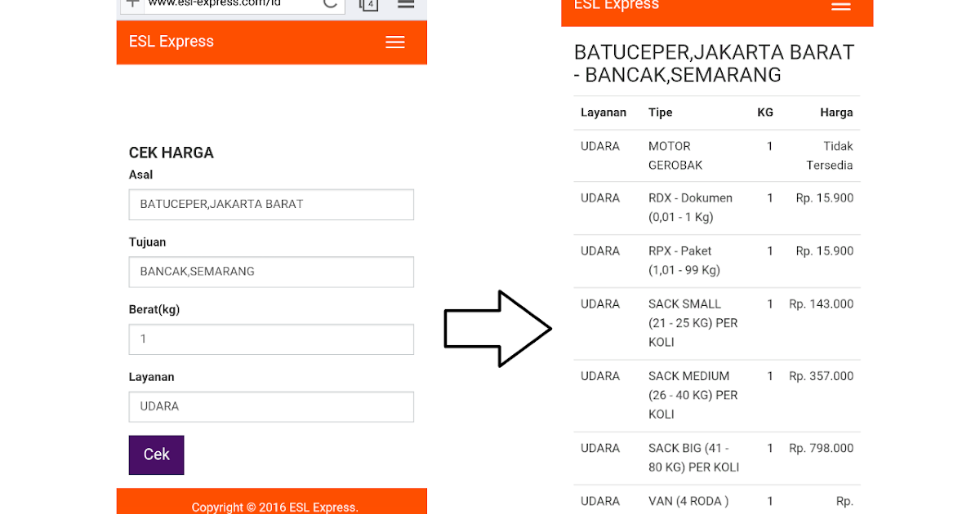
Task: Add new tab with plus icon
Action: point(132,4)
